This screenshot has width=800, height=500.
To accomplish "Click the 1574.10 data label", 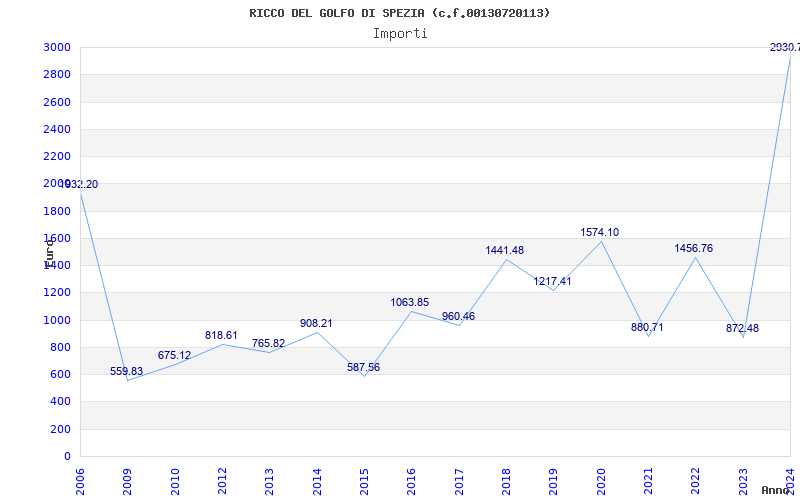I will [x=599, y=232].
